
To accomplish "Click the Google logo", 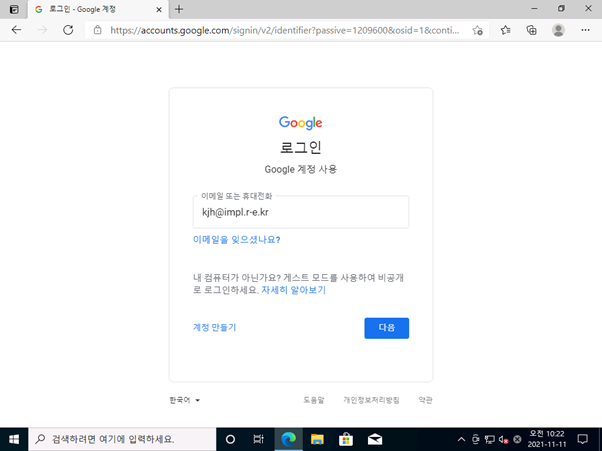I will [301, 123].
